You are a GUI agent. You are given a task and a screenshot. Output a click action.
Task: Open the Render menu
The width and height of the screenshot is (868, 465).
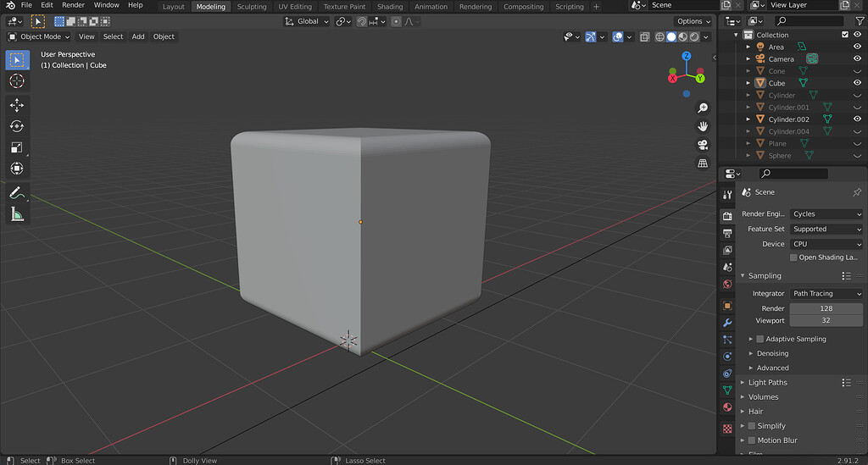pos(74,5)
